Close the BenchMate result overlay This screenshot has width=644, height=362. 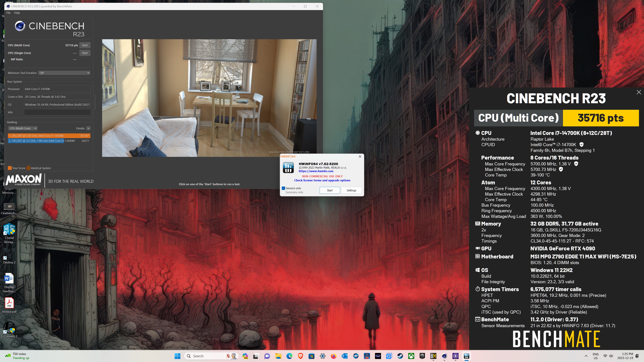tap(639, 92)
